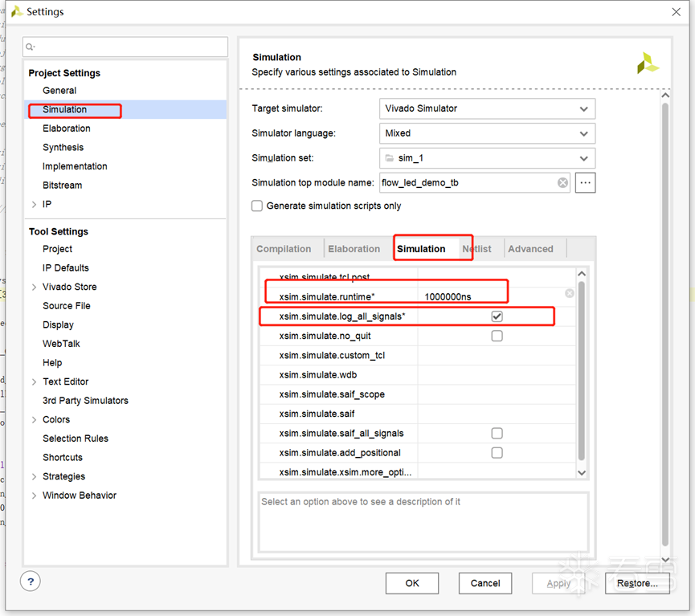
Task: Click scroll-down arrow of options table
Action: click(582, 473)
